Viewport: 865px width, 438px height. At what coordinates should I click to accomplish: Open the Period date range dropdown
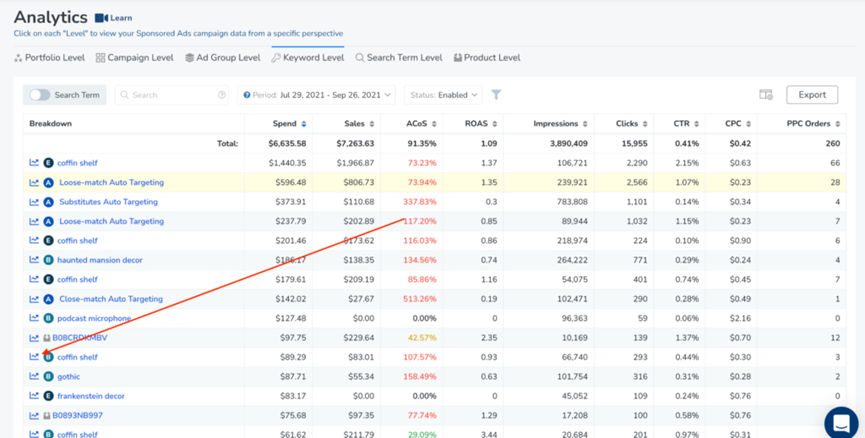click(317, 95)
